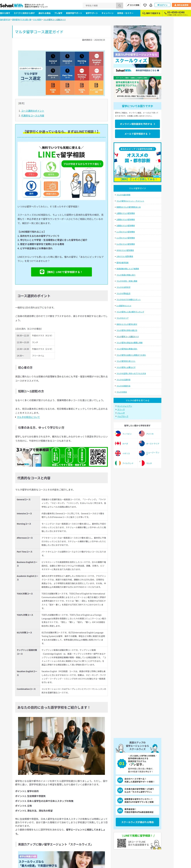Click the 無料で相談する header button
This screenshot has width=191, height=868.
pyautogui.click(x=151, y=13)
